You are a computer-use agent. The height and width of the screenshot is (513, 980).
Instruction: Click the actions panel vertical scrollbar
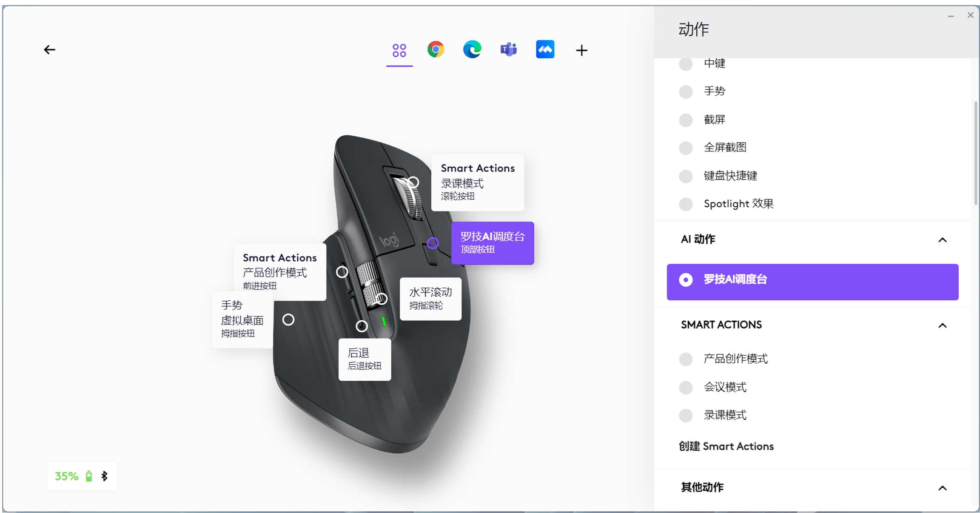(976, 153)
